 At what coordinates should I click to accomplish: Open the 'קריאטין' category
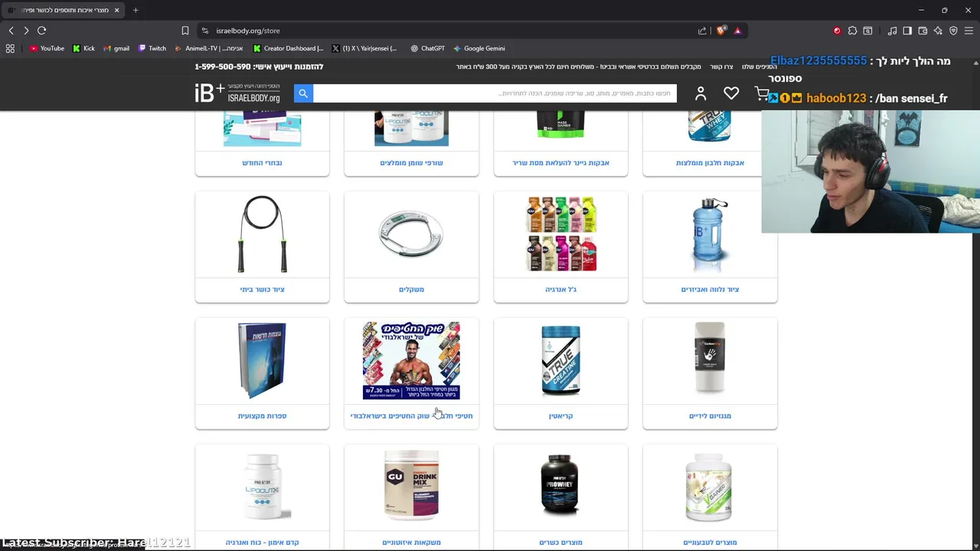[560, 416]
